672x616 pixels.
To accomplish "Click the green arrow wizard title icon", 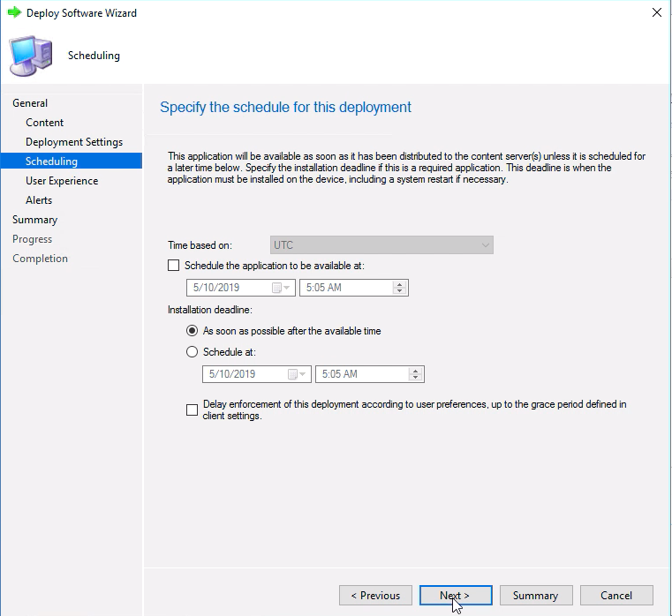I will click(15, 12).
